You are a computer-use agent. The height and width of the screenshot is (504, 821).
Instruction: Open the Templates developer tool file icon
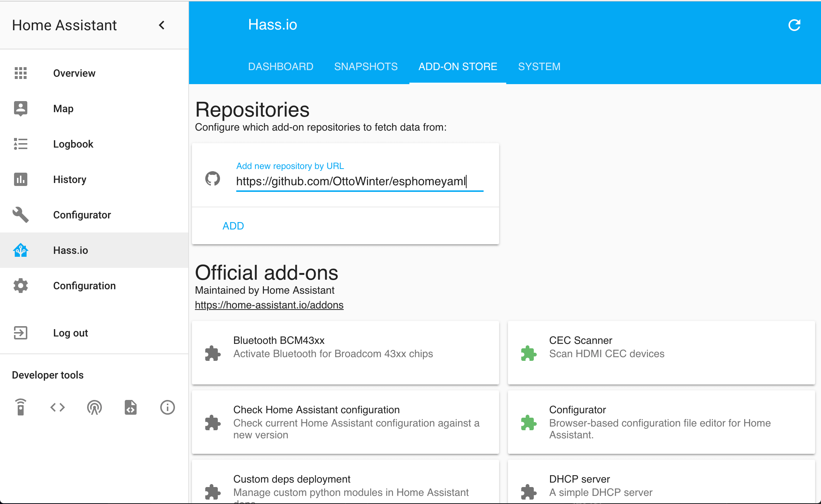[131, 407]
